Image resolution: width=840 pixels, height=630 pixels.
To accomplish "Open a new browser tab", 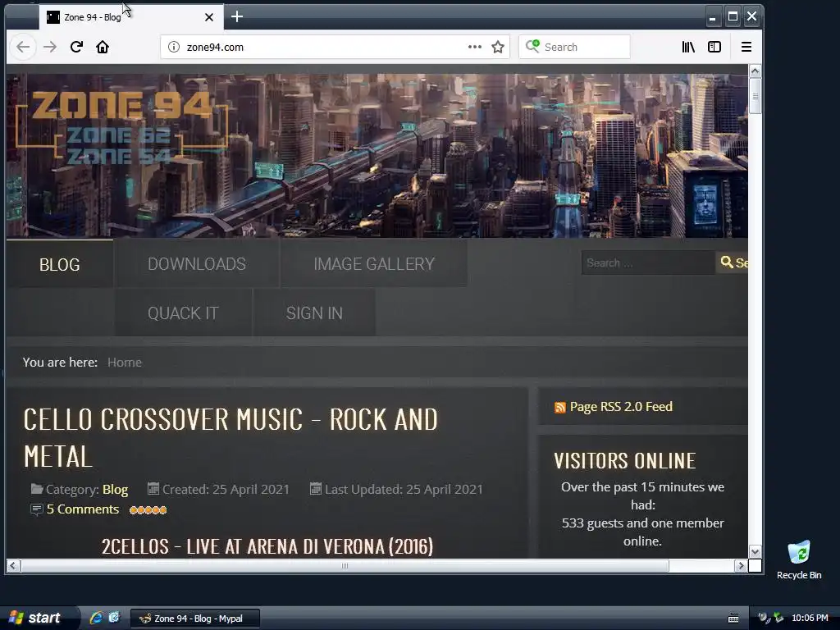I will tap(237, 16).
